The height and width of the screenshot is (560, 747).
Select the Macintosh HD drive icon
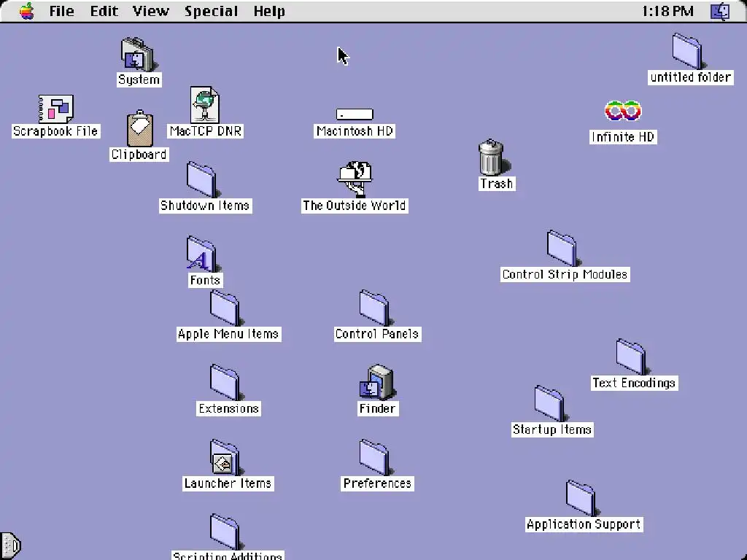pos(355,114)
